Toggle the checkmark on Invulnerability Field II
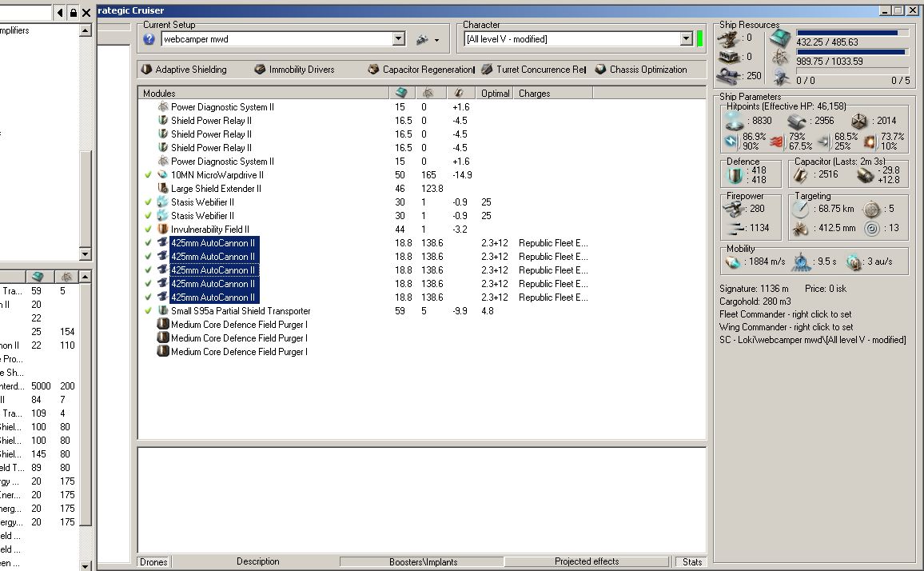The width and height of the screenshot is (924, 571). pyautogui.click(x=149, y=230)
